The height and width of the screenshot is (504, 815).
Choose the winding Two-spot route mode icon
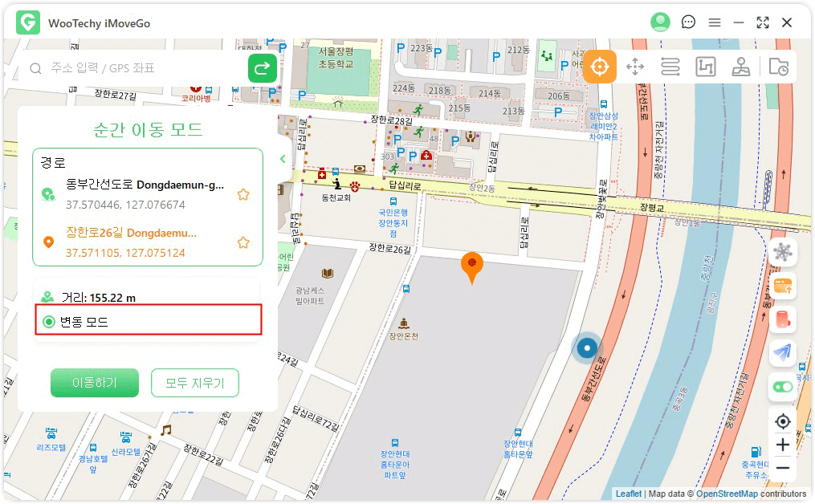pyautogui.click(x=670, y=67)
